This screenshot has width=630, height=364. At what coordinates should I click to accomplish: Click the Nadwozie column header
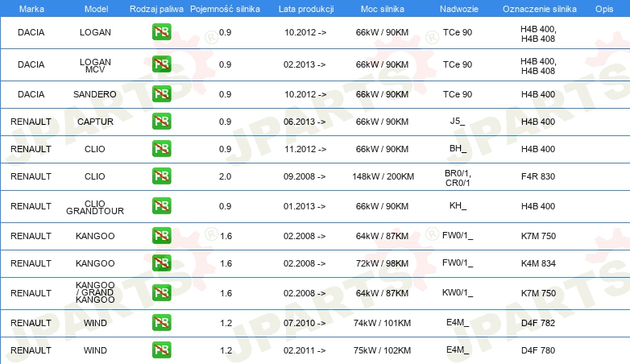pos(459,9)
